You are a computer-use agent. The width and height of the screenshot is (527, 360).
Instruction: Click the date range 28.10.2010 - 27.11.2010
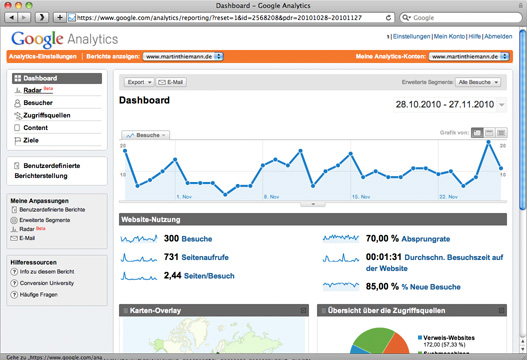(445, 105)
